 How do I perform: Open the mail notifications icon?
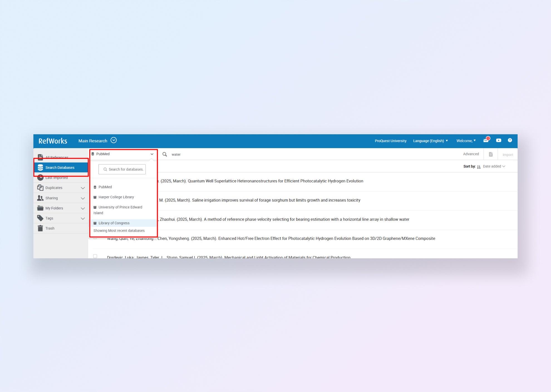pos(486,140)
